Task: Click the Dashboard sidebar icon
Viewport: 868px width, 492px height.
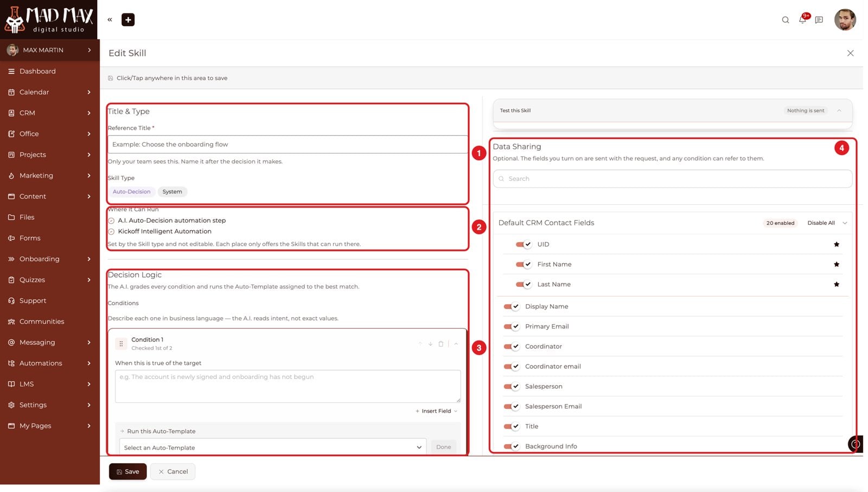Action: pos(11,71)
